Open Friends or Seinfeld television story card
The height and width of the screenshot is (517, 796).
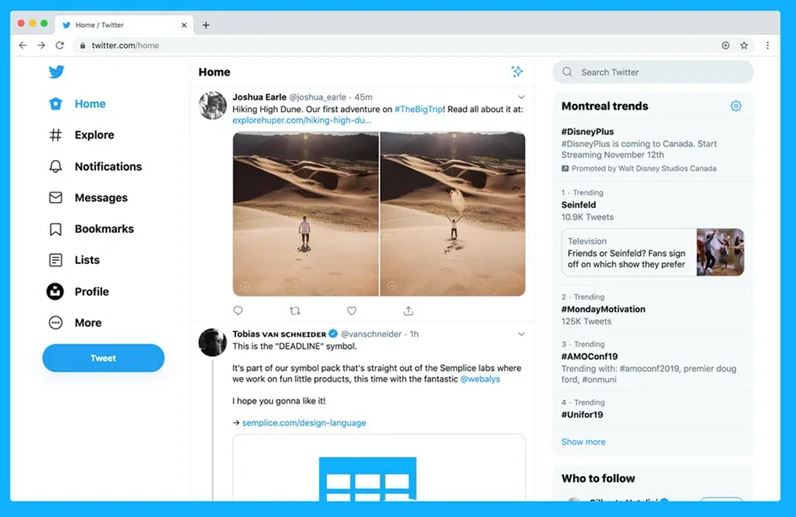(652, 252)
